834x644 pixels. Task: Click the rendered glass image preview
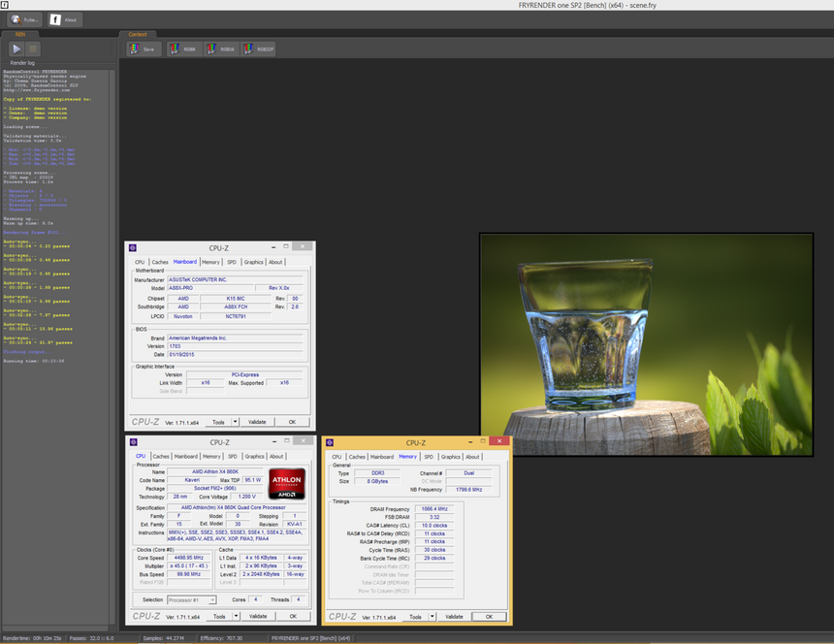pyautogui.click(x=645, y=343)
